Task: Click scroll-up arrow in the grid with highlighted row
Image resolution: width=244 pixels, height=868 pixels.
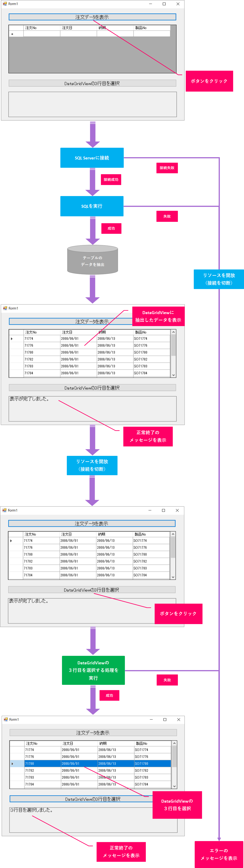Action: click(x=174, y=743)
